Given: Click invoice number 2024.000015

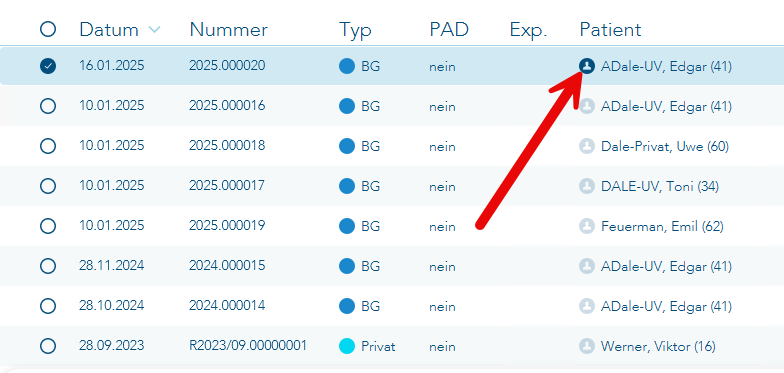Looking at the screenshot, I should click(x=227, y=266).
